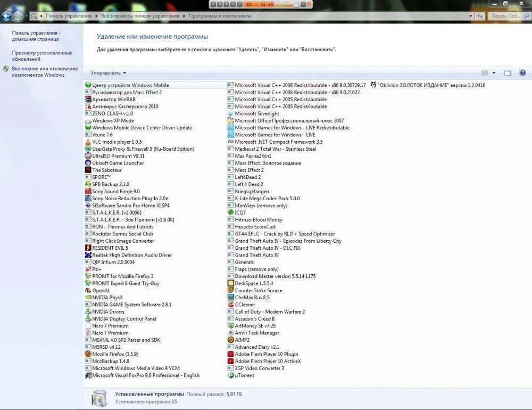Refresh the address bar view
The height and width of the screenshot is (410, 532).
tap(480, 15)
